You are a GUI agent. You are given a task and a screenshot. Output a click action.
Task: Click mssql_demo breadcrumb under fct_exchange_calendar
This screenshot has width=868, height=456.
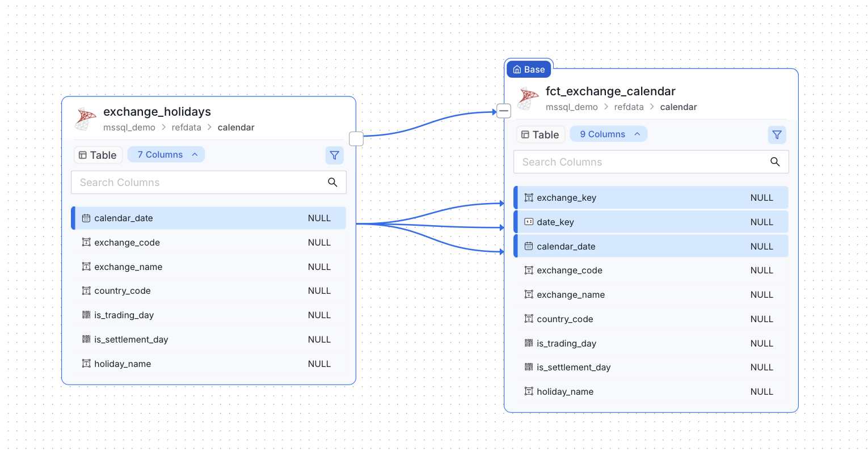(572, 107)
